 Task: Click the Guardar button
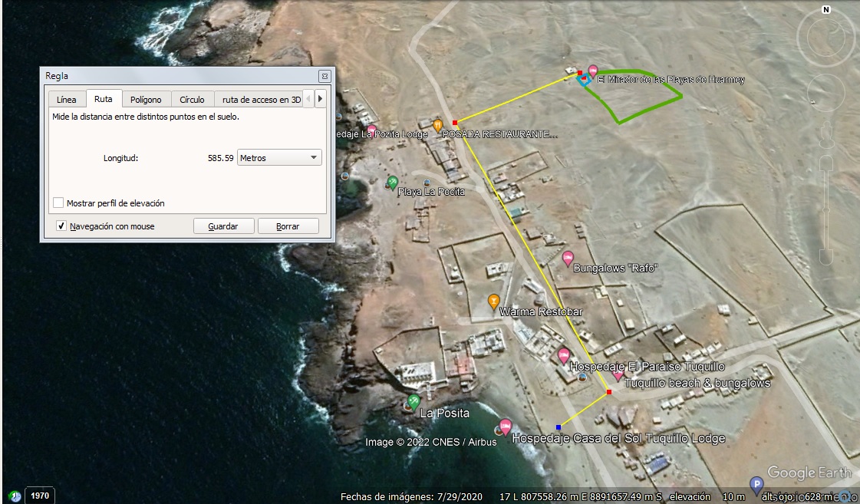[x=223, y=226]
